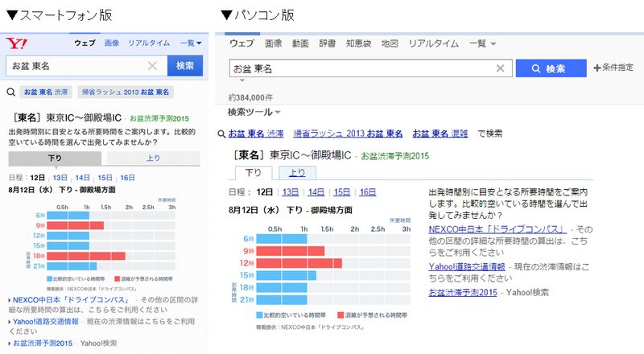Viewport: 644px width, 354px height.
Task: Open NEXCO中日本「ドライブコンパス」 link on PC
Action: click(x=497, y=229)
